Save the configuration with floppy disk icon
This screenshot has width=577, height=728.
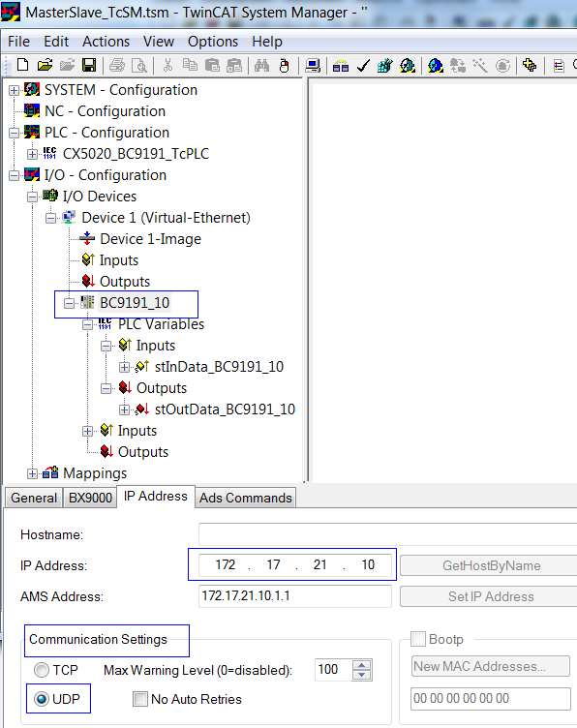pos(89,65)
